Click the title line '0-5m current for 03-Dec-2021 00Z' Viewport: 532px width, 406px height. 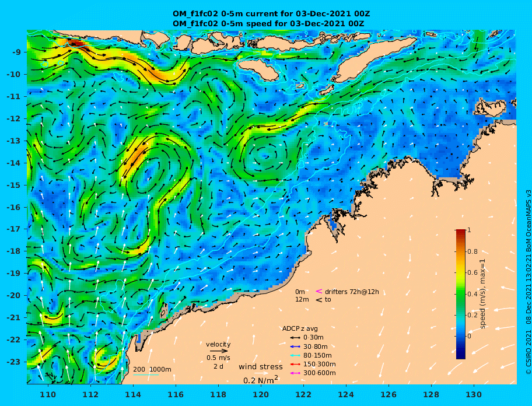(271, 14)
